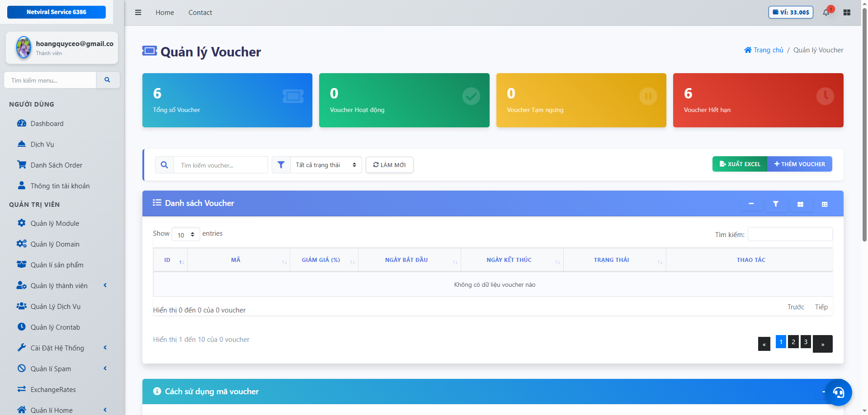Viewport: 868px width, 415px height.
Task: Open the Show entries count dropdown
Action: [186, 234]
